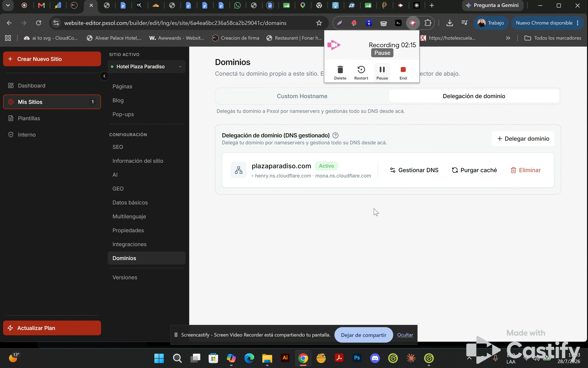This screenshot has height=368, width=588.
Task: Click Purgar caché for plazaparadiso.com
Action: pyautogui.click(x=474, y=170)
